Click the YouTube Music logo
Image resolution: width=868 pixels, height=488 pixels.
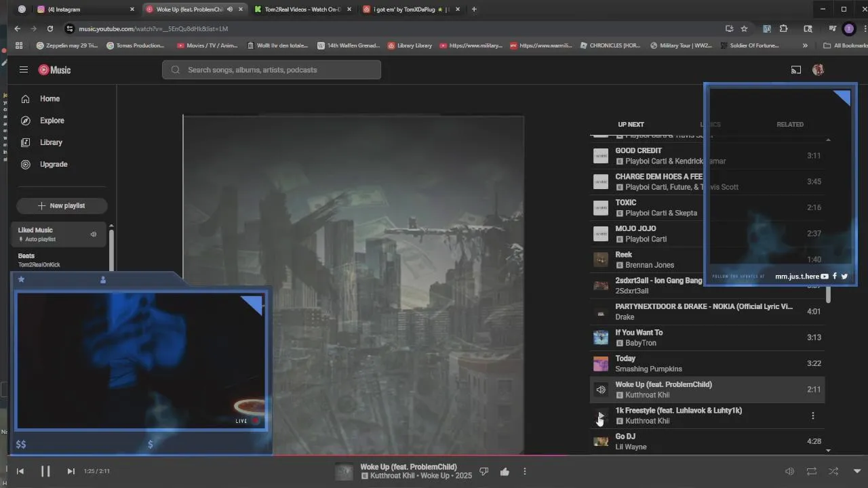[54, 70]
